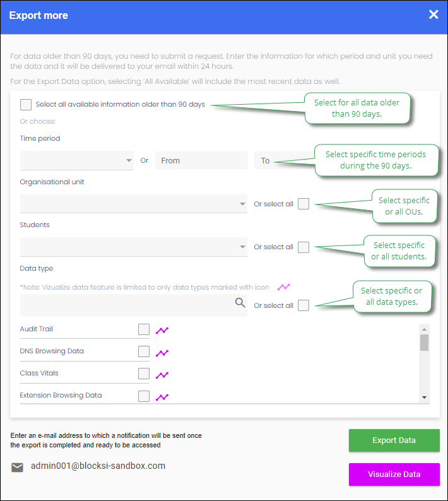Click the data type list scrollbar down arrow
This screenshot has width=448, height=501.
click(425, 398)
